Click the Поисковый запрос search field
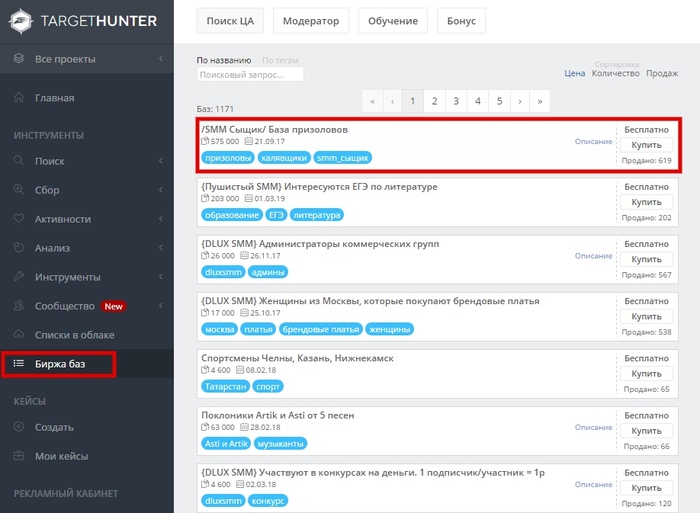700x513 pixels. point(250,74)
